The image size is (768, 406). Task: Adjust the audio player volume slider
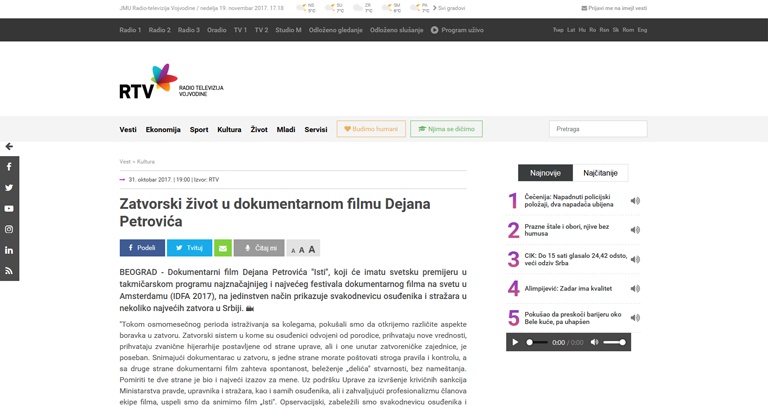click(x=615, y=342)
